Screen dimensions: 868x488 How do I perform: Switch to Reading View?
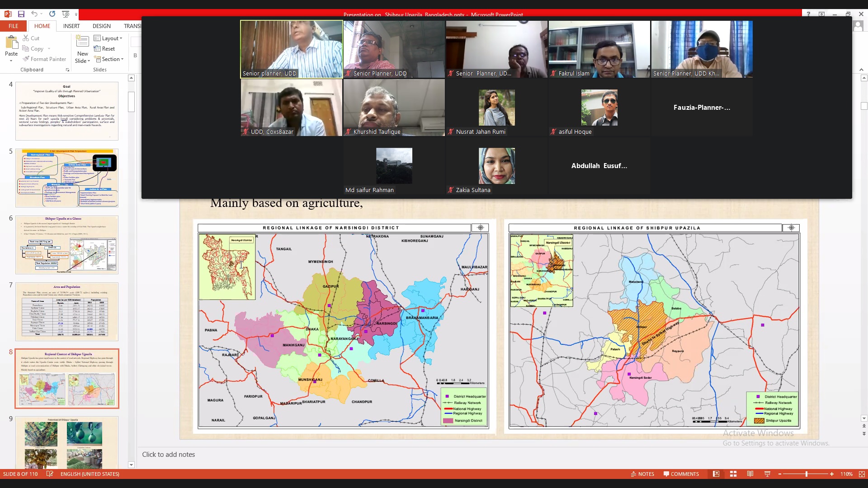pyautogui.click(x=750, y=474)
